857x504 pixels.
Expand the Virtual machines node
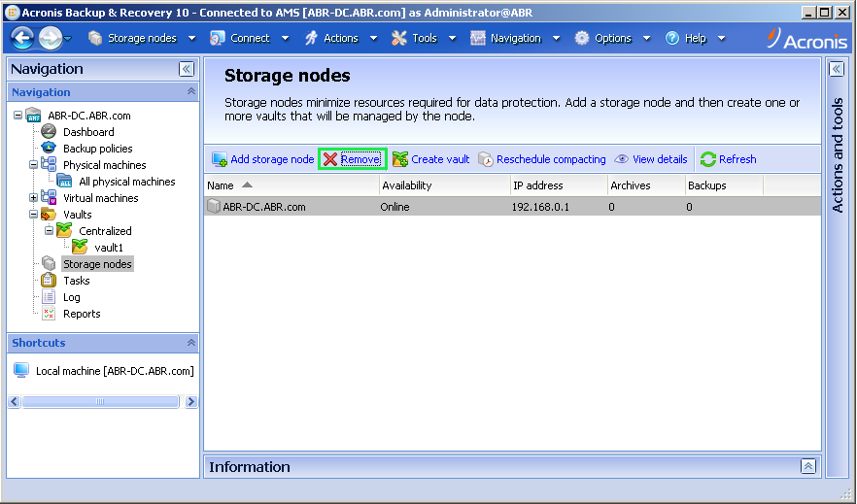pyautogui.click(x=33, y=197)
